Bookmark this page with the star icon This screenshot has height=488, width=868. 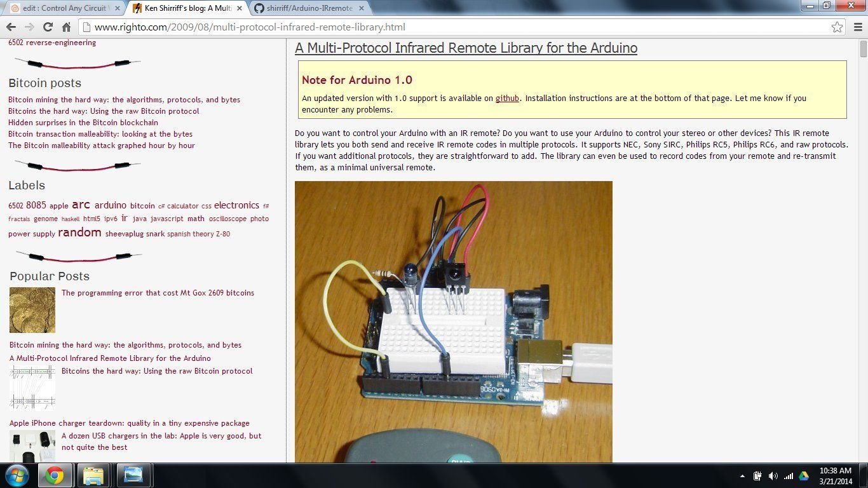click(837, 27)
